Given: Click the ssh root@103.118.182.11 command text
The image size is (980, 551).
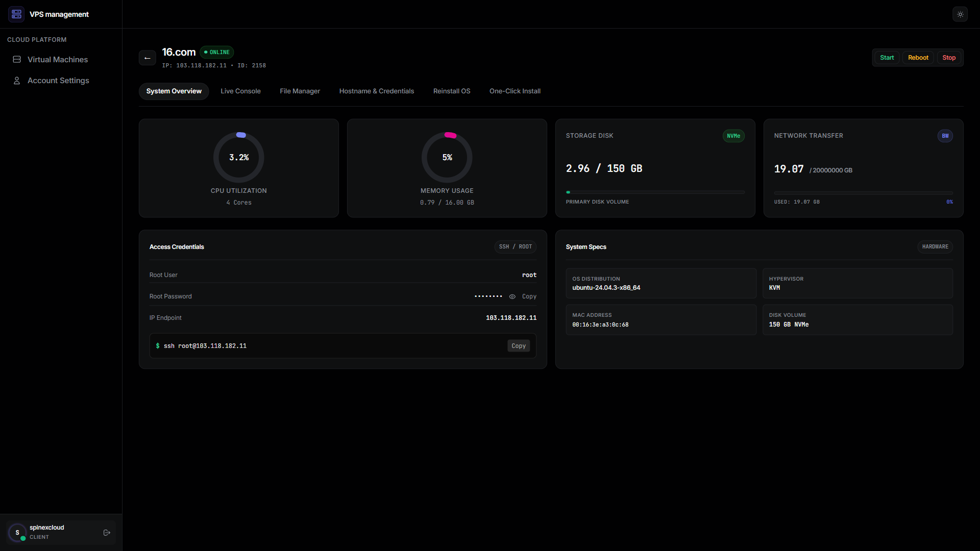Looking at the screenshot, I should pyautogui.click(x=205, y=346).
